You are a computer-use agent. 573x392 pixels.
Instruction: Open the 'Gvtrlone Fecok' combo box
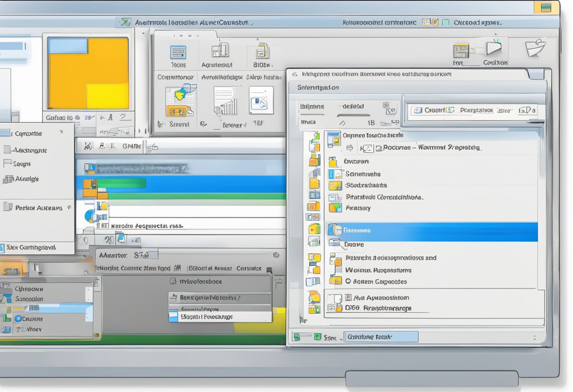point(381,337)
